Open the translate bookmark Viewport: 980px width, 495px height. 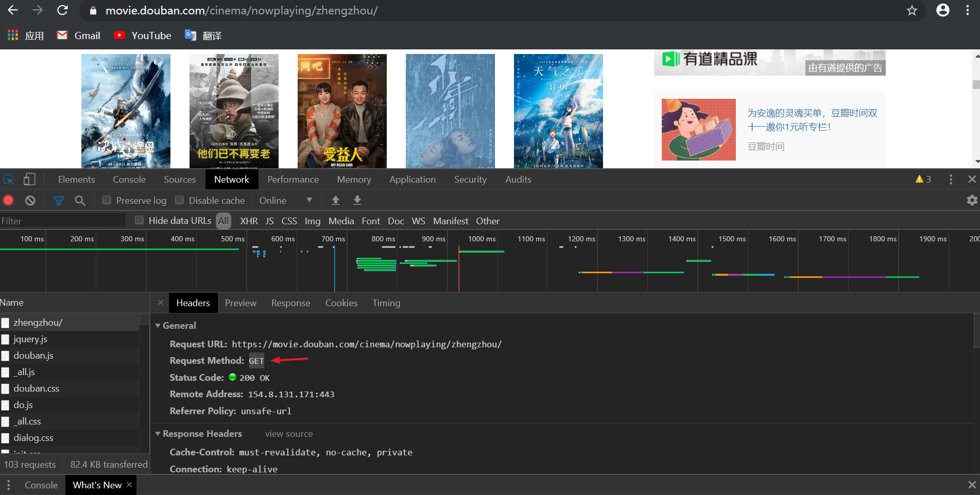coord(203,36)
